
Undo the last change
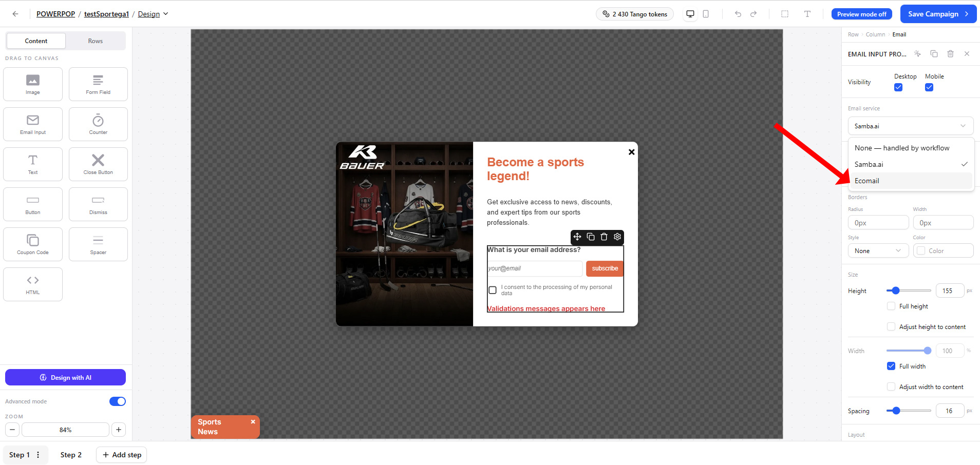[738, 14]
